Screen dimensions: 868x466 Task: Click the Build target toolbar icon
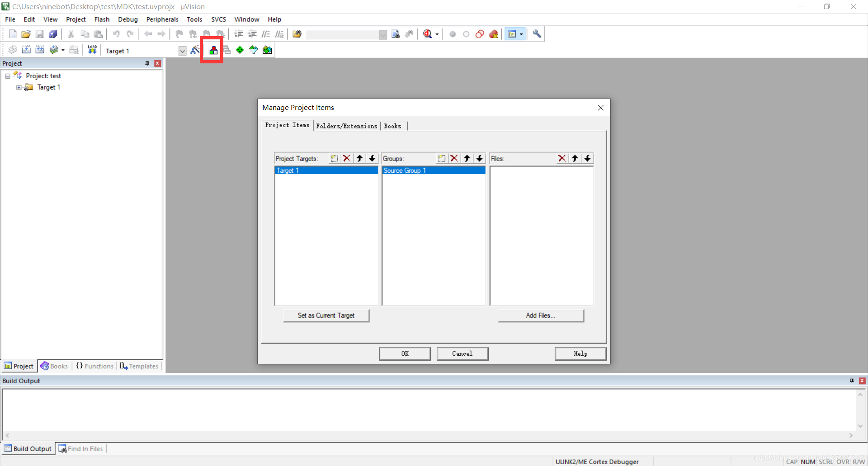click(26, 50)
